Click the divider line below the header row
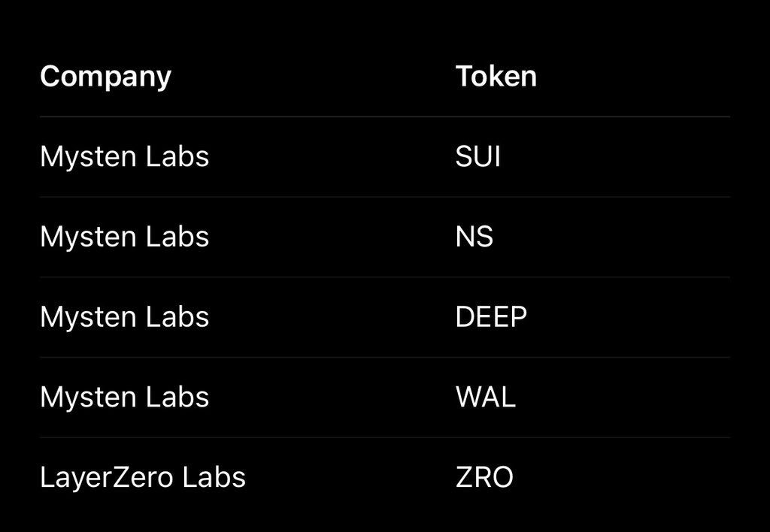This screenshot has width=770, height=532. 384,116
